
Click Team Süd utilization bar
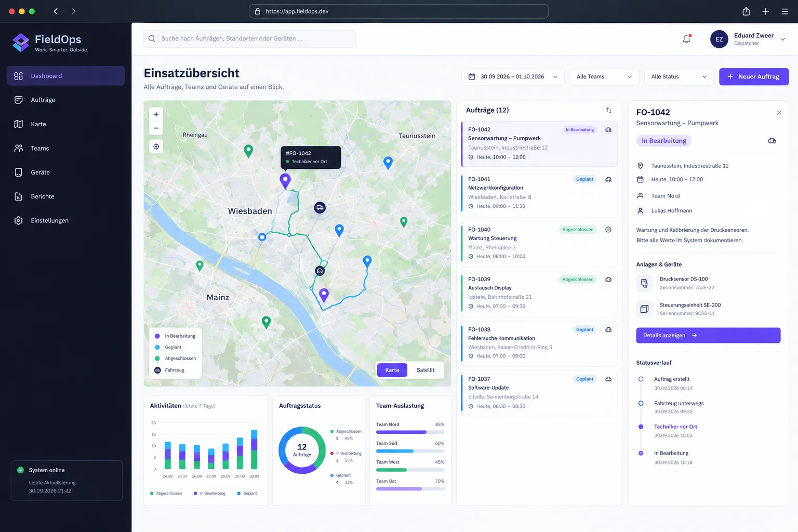click(x=410, y=451)
